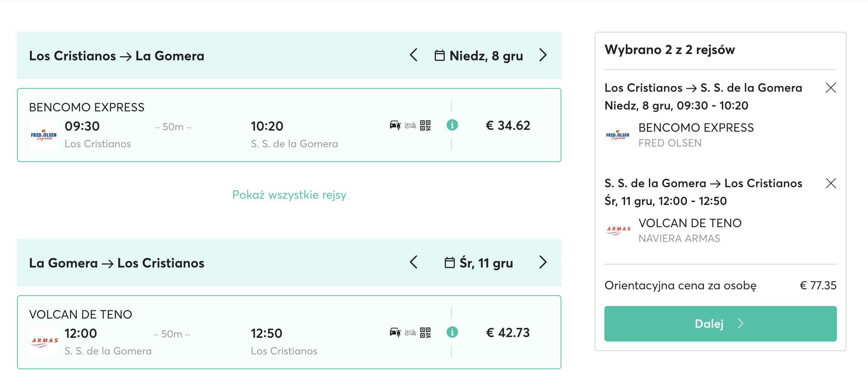Click QR code icon on Bencomo Express row

[425, 125]
